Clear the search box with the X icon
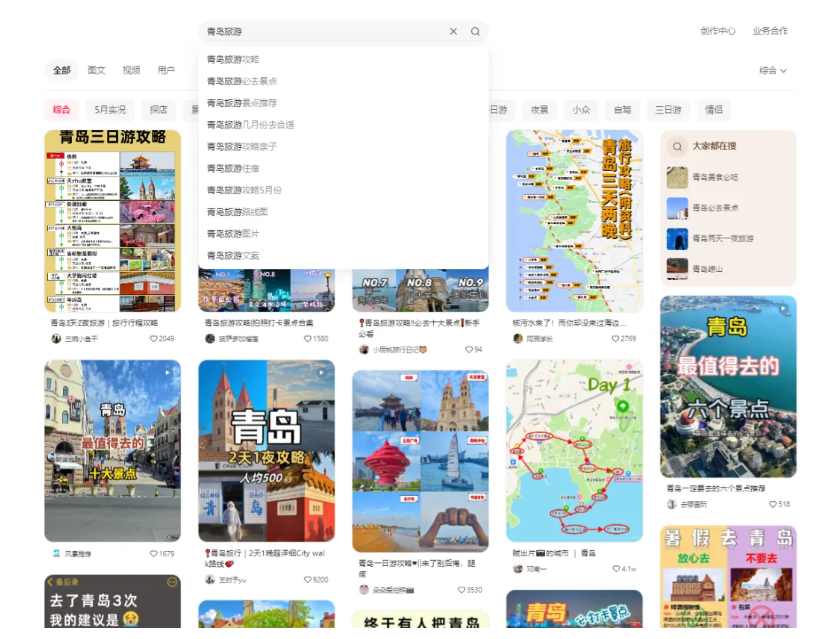The width and height of the screenshot is (821, 639). tap(453, 31)
